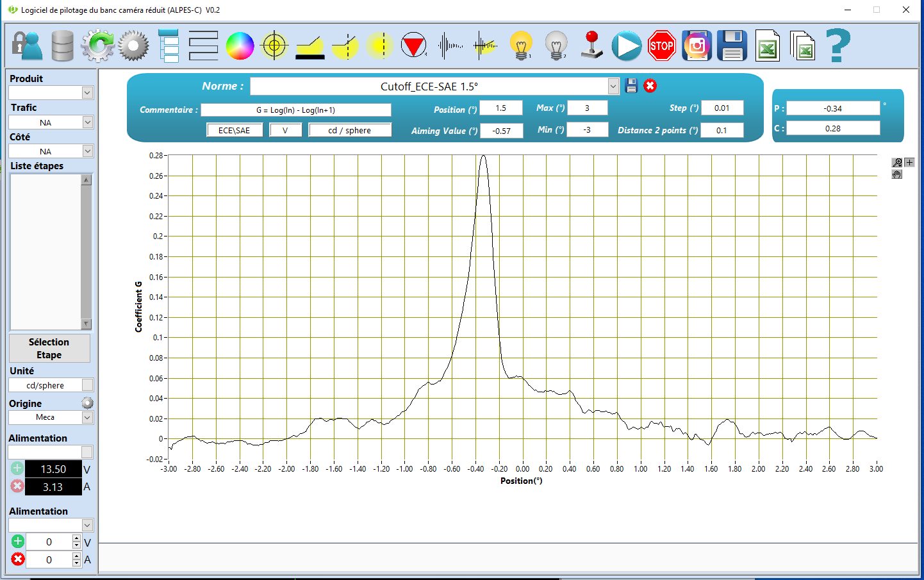The image size is (924, 580).
Task: Open the color wheel tool
Action: 240,46
